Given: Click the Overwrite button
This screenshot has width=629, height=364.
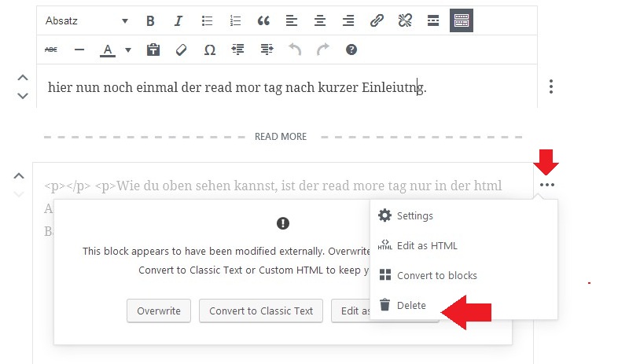Looking at the screenshot, I should [x=158, y=311].
